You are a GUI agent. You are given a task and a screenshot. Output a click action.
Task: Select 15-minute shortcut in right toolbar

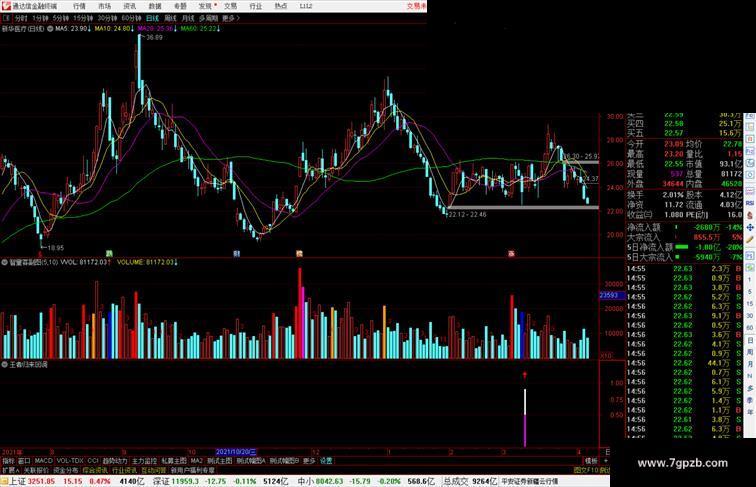coord(750,304)
